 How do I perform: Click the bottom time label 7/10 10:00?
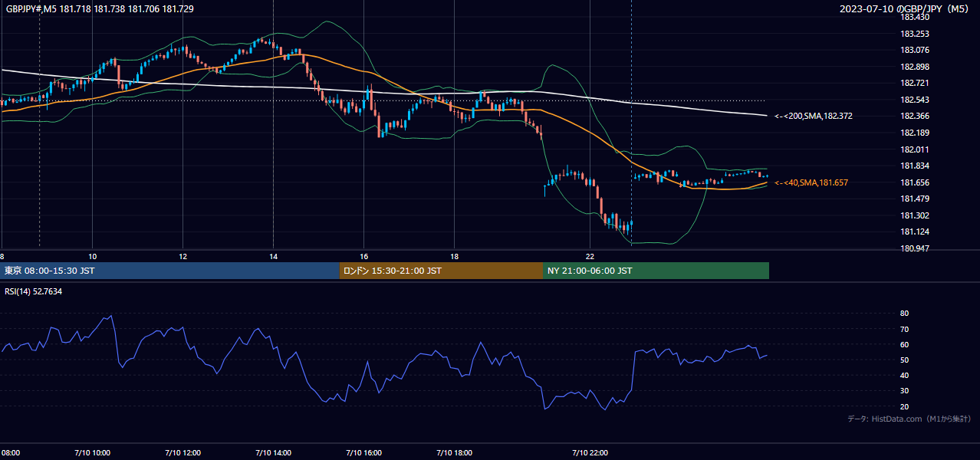coord(92,452)
